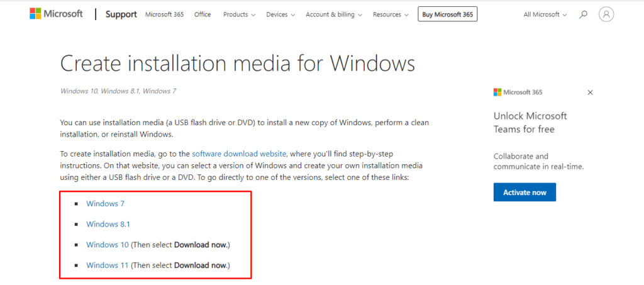Click 'Collaborate and communicate in real-time' text
Viewport: 644px width, 285px height.
pos(539,162)
